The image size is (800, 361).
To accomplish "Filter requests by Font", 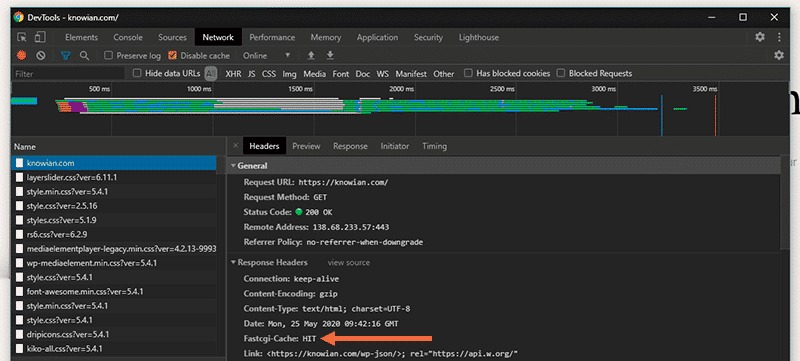I will [341, 74].
